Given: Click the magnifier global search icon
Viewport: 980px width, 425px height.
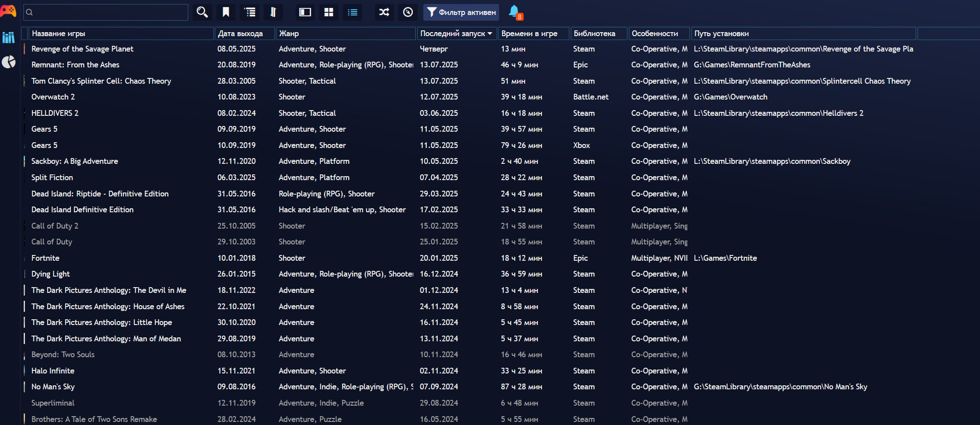Looking at the screenshot, I should (x=202, y=12).
